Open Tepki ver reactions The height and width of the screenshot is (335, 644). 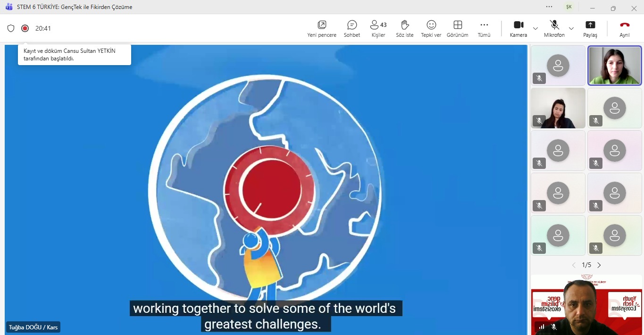pos(431,28)
